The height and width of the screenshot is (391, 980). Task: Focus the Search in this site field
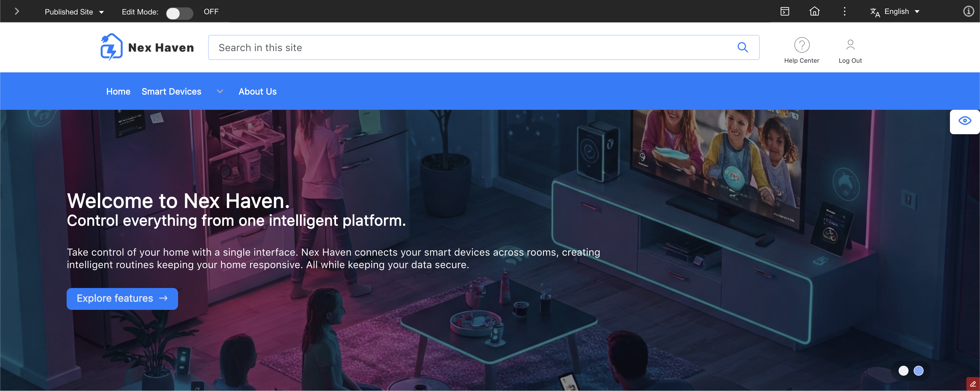(x=472, y=48)
